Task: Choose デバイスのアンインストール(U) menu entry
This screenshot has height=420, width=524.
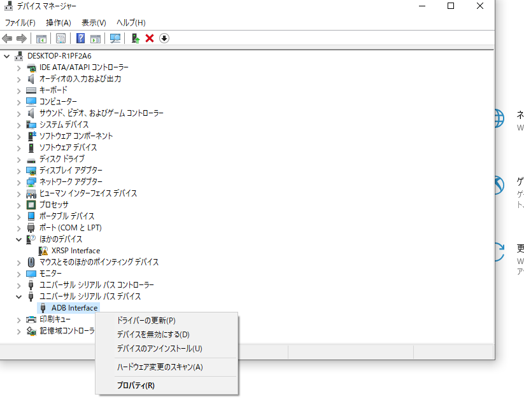Action: pyautogui.click(x=159, y=348)
